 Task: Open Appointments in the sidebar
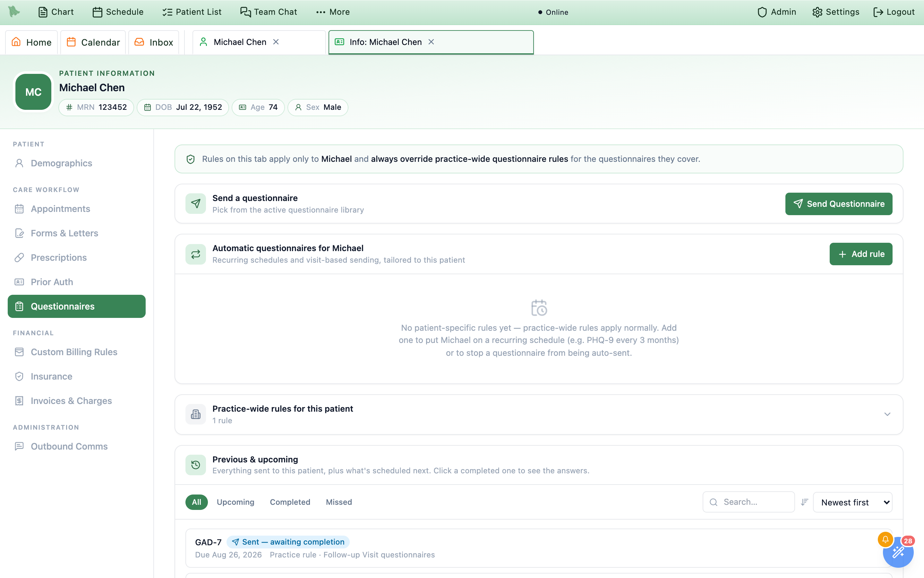(76, 209)
